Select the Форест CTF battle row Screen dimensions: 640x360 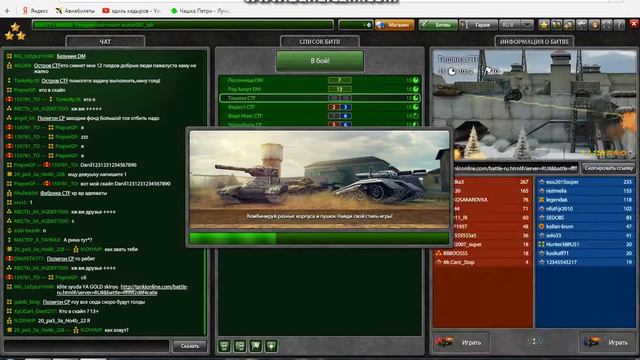point(320,107)
